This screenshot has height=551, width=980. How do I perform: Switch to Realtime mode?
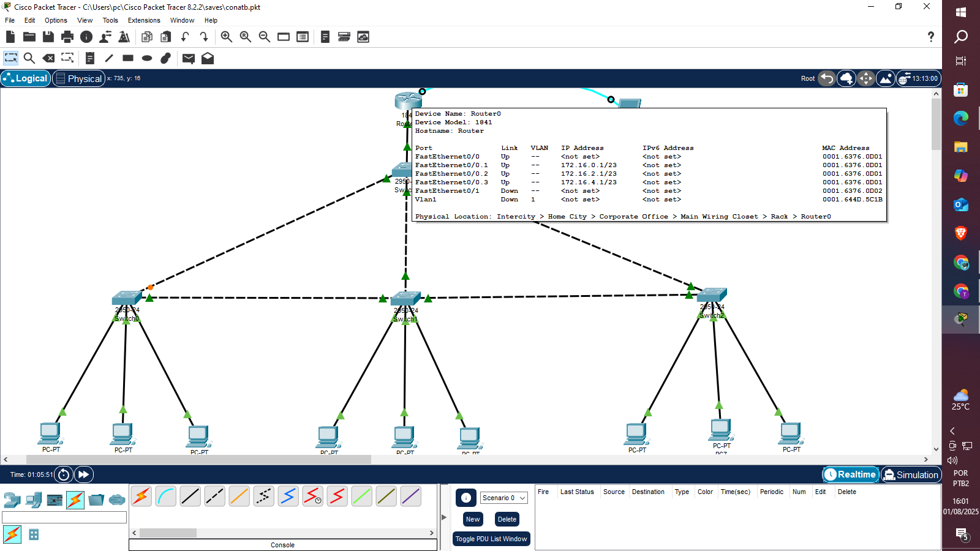(850, 474)
